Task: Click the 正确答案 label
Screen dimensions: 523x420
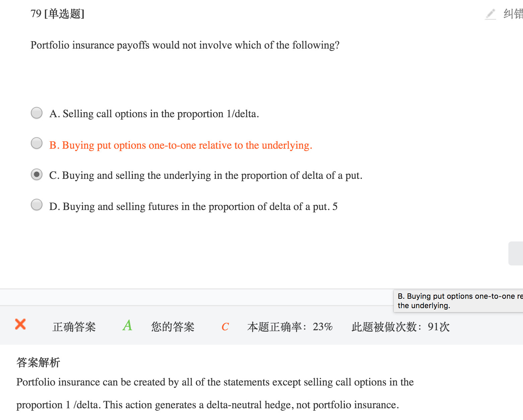Action: pos(74,327)
